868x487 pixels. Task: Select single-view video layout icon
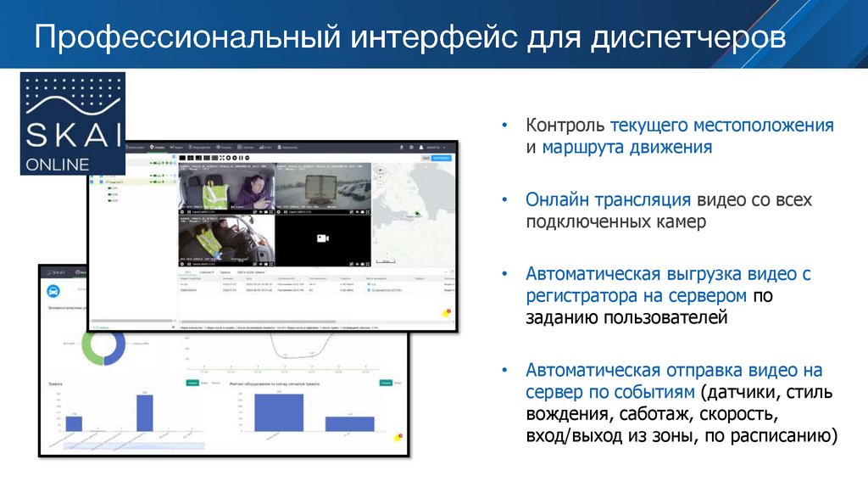click(182, 158)
